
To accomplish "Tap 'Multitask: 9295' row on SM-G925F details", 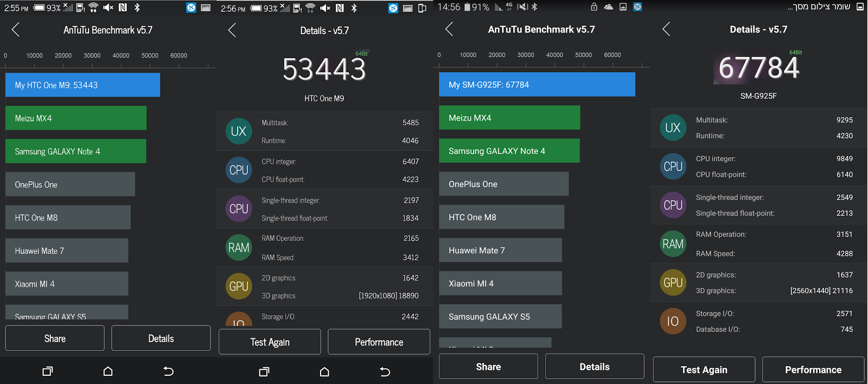I will 774,120.
